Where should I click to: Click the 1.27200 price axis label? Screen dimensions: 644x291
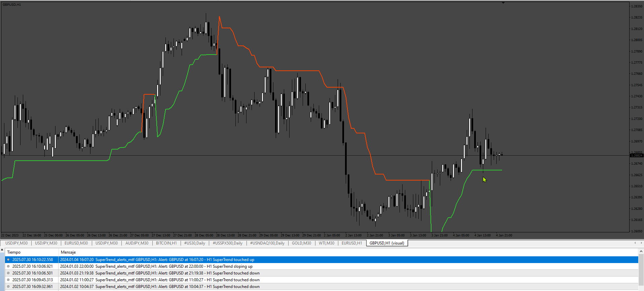(x=637, y=119)
